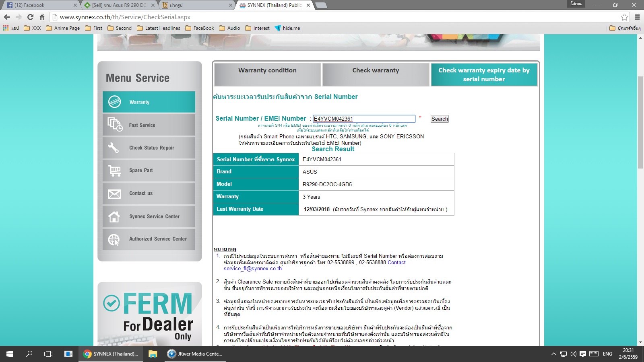Click the page vertical scrollbar thumb
The width and height of the screenshot is (644, 362).
tap(640, 122)
